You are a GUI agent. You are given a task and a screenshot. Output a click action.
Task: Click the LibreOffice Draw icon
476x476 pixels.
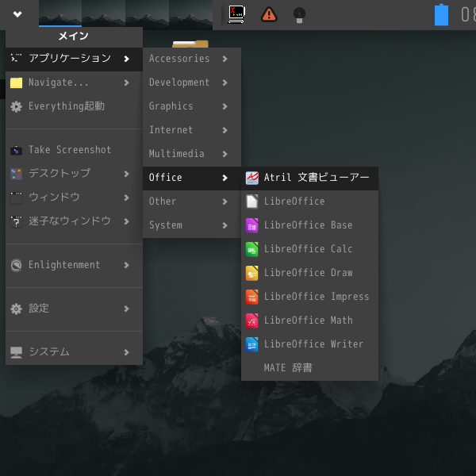(x=251, y=273)
